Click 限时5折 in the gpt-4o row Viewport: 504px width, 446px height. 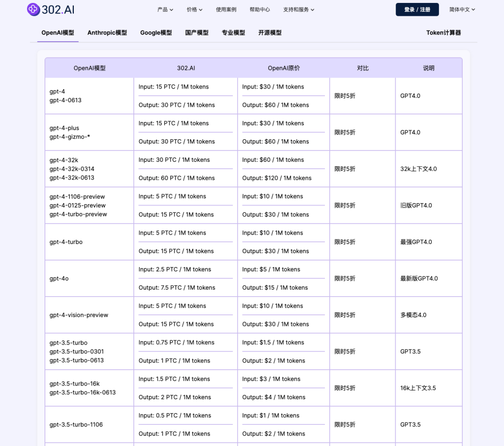tap(345, 279)
